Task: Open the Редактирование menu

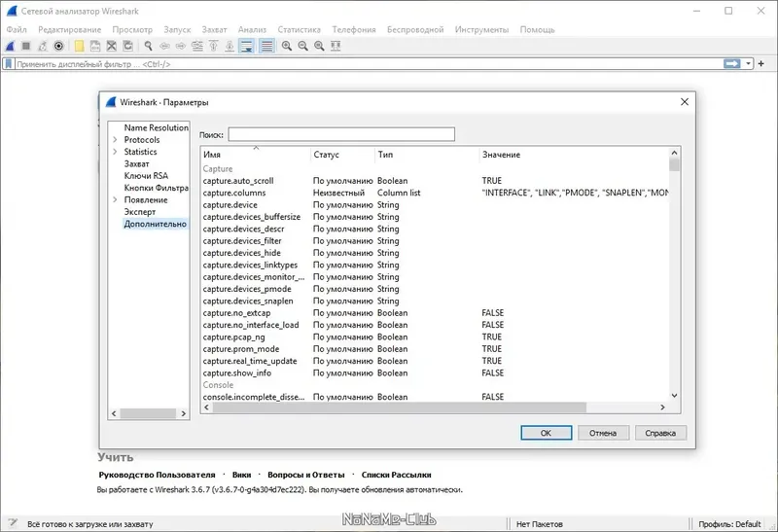Action: coord(69,30)
